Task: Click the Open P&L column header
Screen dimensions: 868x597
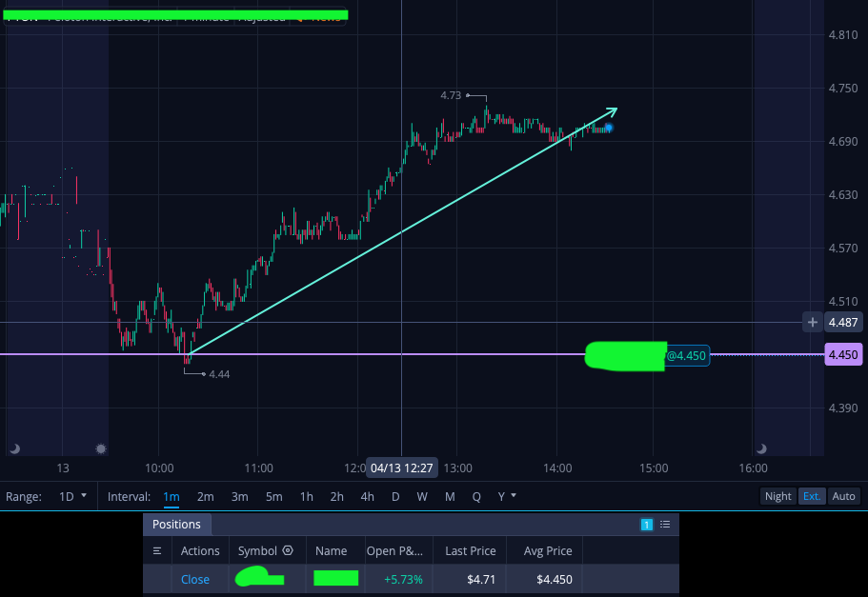Action: click(x=394, y=551)
